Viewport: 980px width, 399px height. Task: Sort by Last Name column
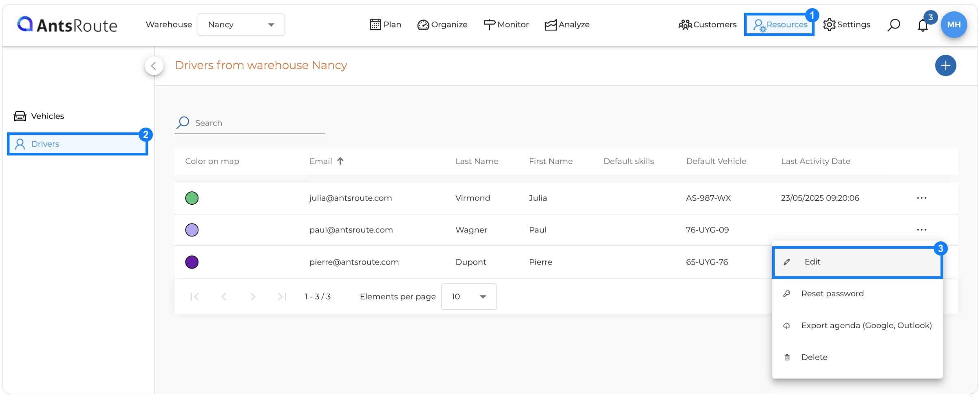[477, 161]
